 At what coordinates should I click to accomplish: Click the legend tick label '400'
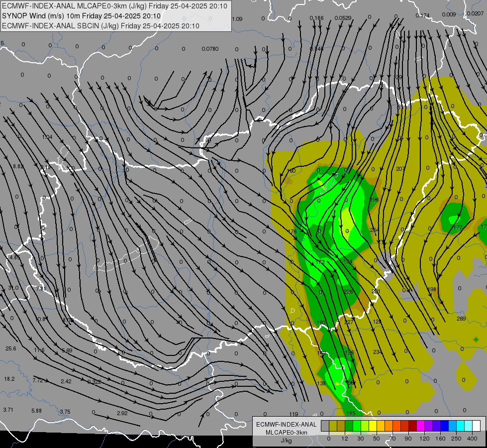tap(472, 439)
